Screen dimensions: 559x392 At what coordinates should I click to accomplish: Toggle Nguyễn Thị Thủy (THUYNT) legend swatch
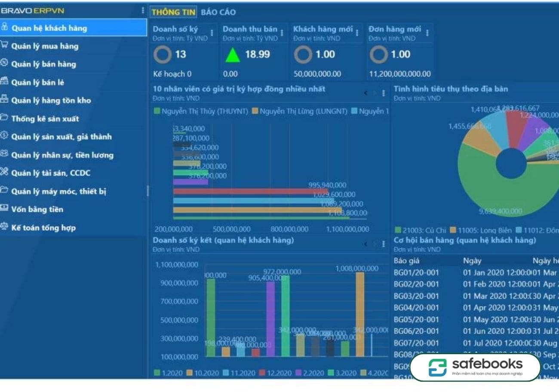coord(157,111)
